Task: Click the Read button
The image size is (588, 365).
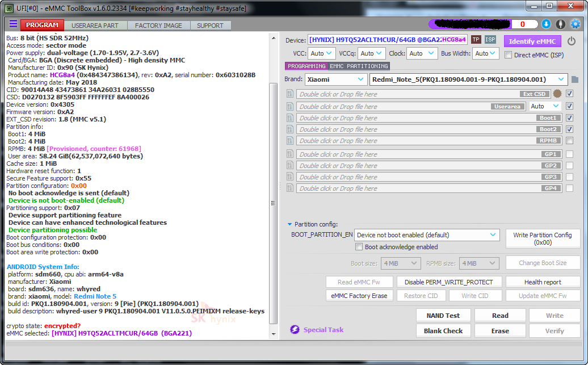Action: click(x=500, y=316)
